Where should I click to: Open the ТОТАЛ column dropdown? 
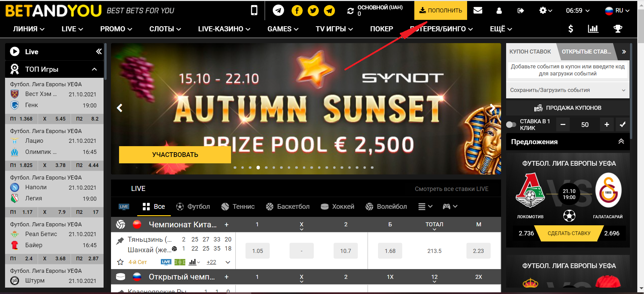point(434,226)
